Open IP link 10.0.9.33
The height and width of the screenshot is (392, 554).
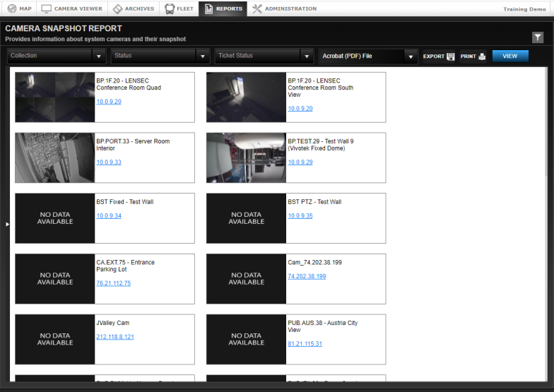(x=109, y=162)
